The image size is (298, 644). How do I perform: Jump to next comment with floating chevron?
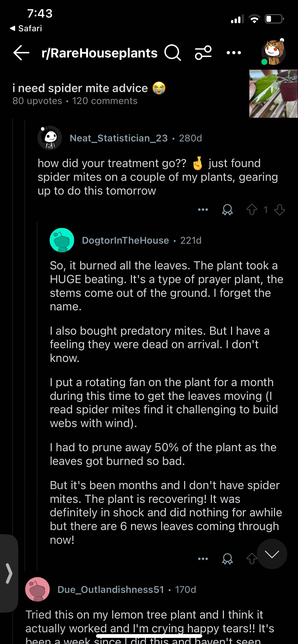272,554
